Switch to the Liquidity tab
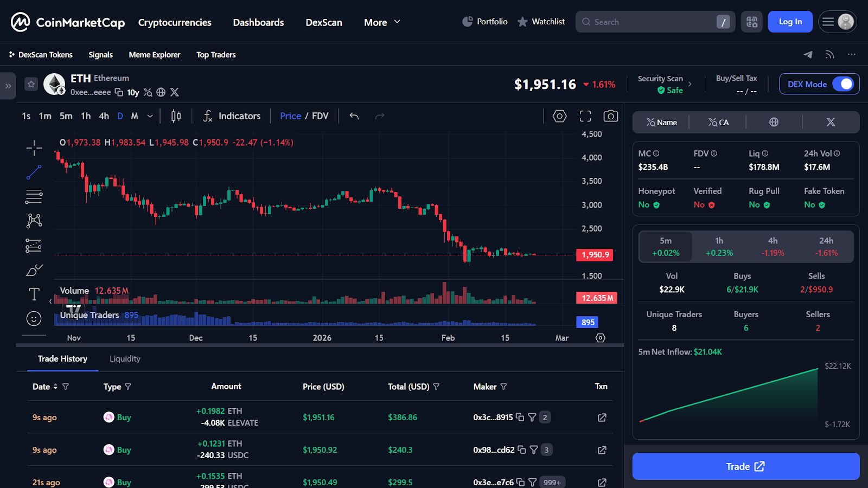The image size is (868, 488). point(125,358)
